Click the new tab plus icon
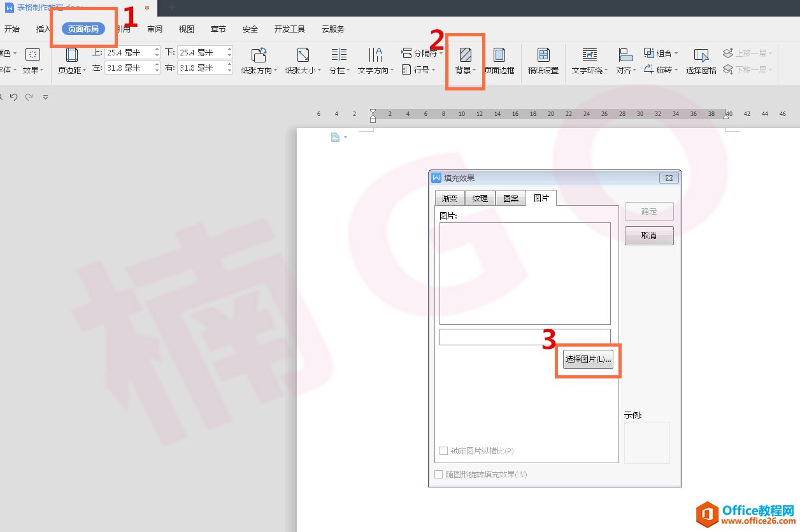Viewport: 800px width, 532px height. point(171,8)
